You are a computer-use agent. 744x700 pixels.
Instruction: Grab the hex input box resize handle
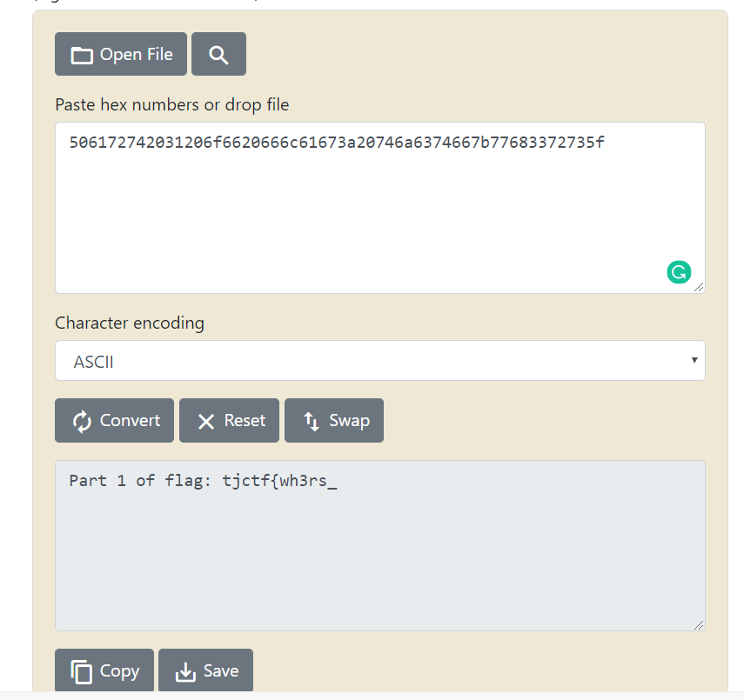click(700, 288)
